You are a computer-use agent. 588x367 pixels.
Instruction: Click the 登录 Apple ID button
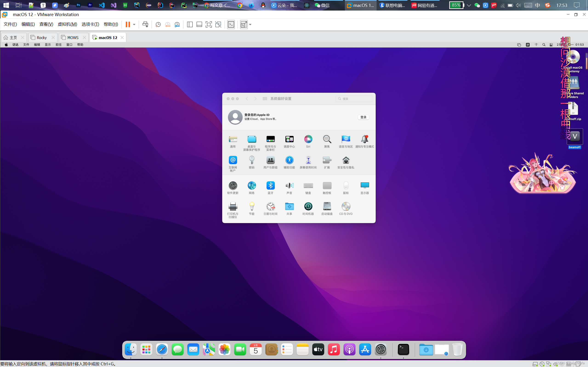363,117
